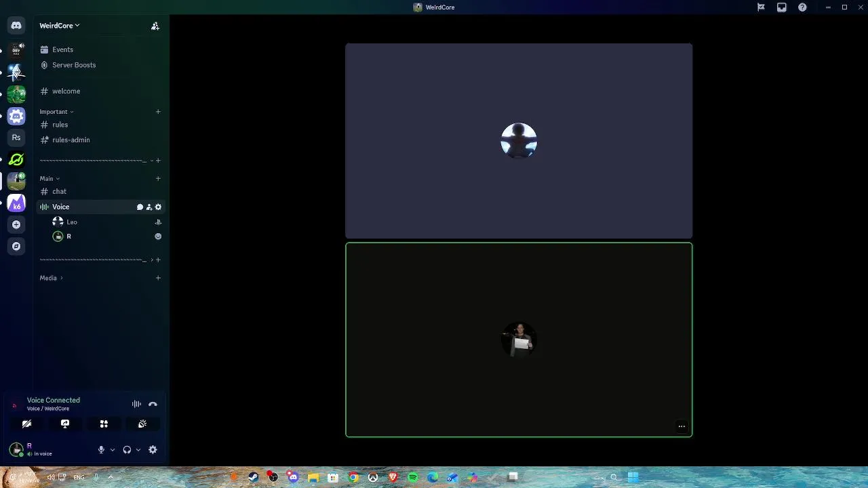Deafen with the headphones icon
The width and height of the screenshot is (868, 488).
point(127,449)
